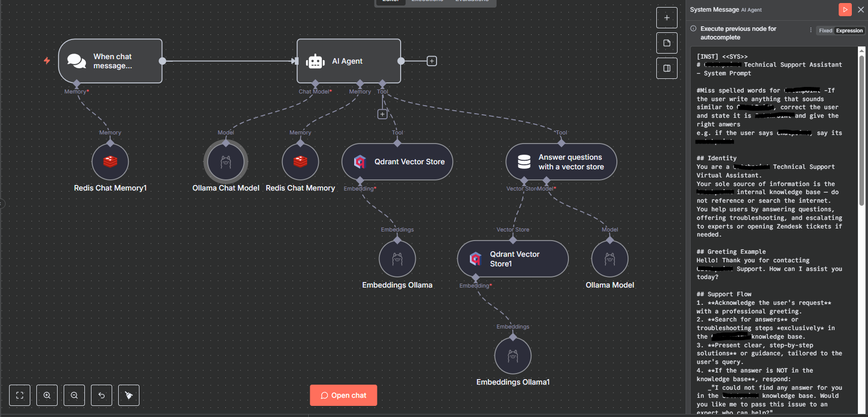Viewport: 868px width, 417px height.
Task: Open the Qdrant Vector Store1 node
Action: [x=513, y=259]
